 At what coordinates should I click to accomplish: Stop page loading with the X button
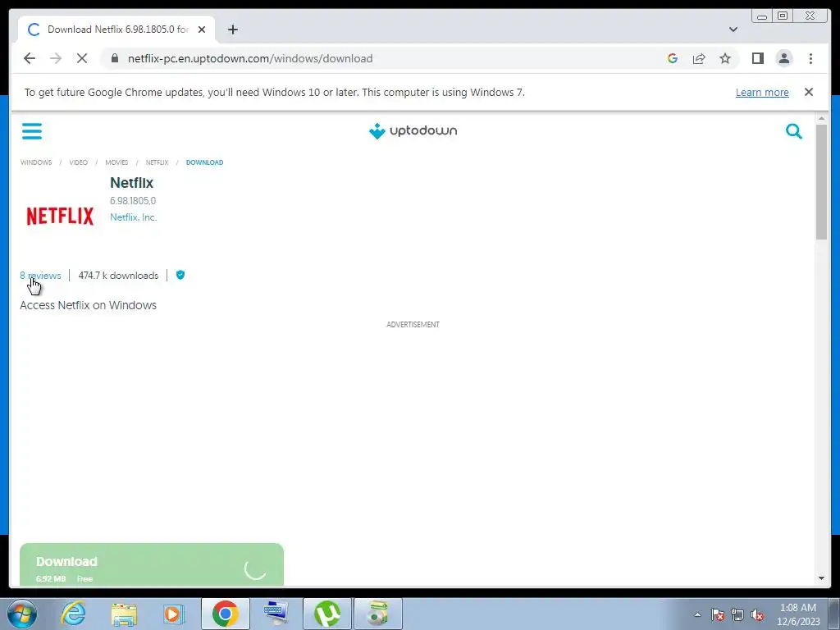pyautogui.click(x=82, y=58)
